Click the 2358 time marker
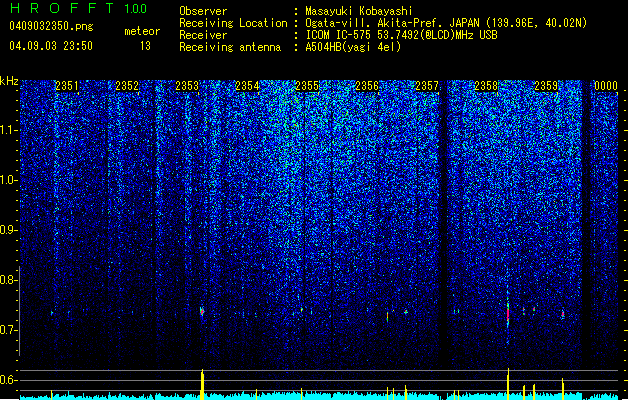This screenshot has height=400, width=629. (x=486, y=86)
